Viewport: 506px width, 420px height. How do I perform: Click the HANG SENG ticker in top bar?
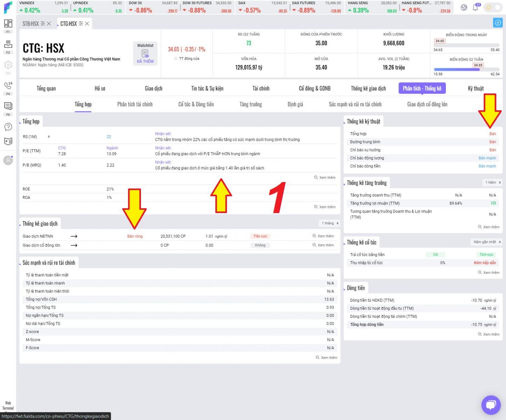tap(372, 7)
